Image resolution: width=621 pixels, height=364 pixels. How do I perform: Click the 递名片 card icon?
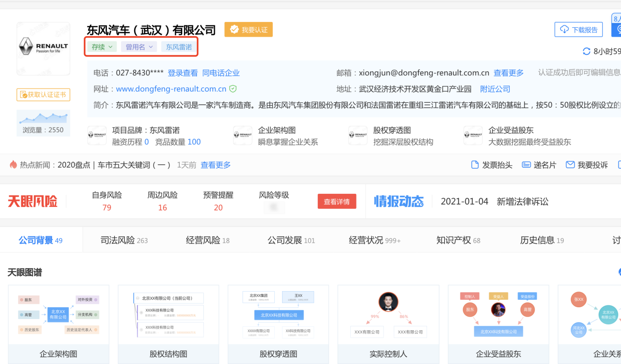(x=526, y=165)
